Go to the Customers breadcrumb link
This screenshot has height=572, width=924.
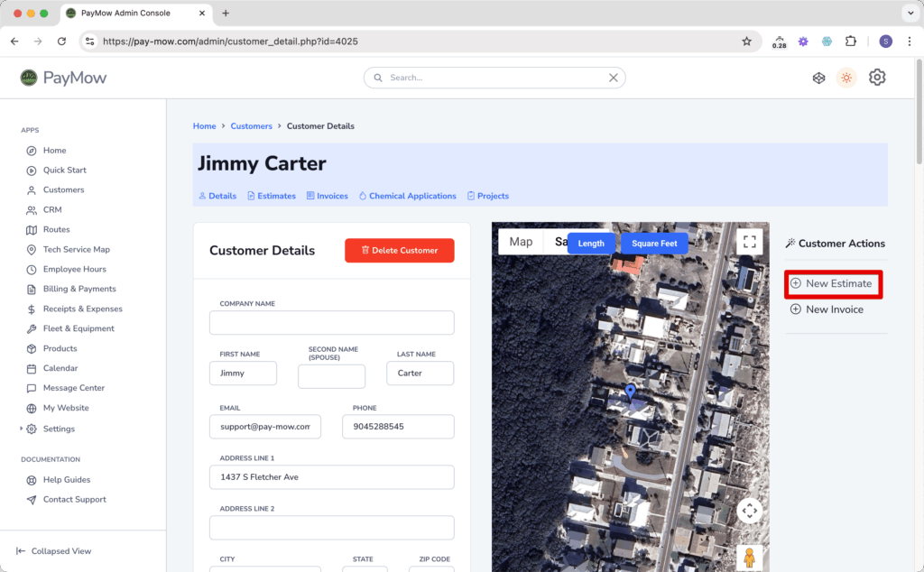click(x=252, y=126)
